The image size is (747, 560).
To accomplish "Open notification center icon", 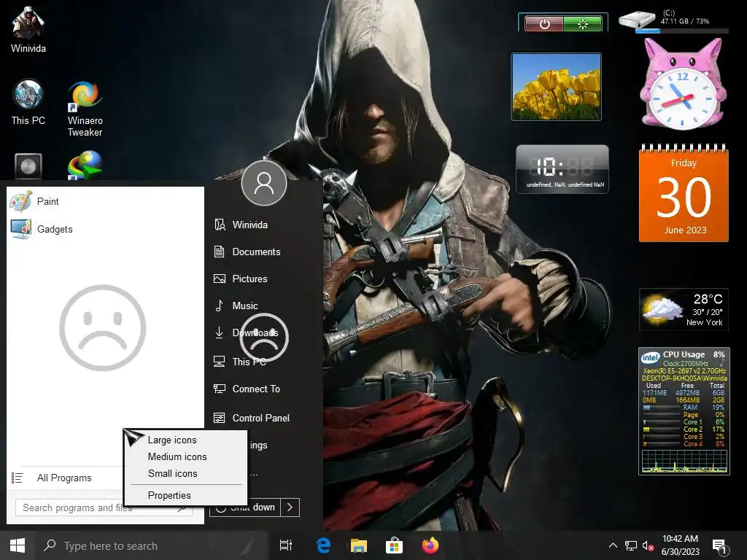I will click(719, 545).
